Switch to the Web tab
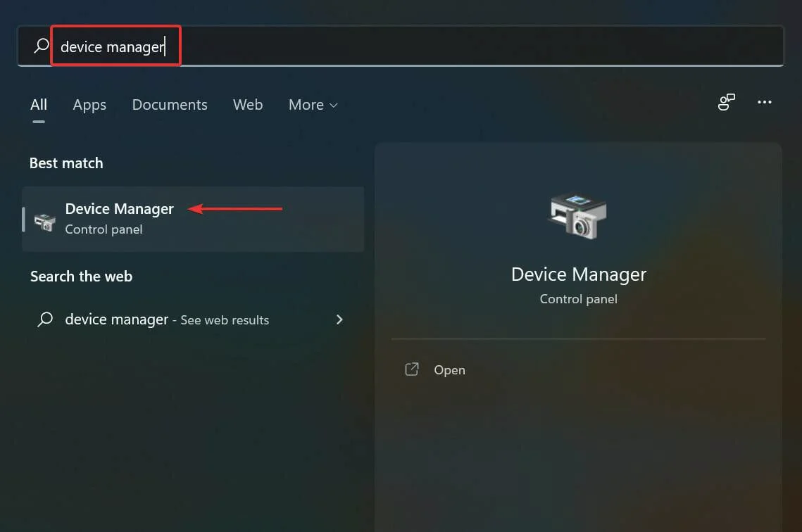The image size is (802, 532). (x=248, y=105)
